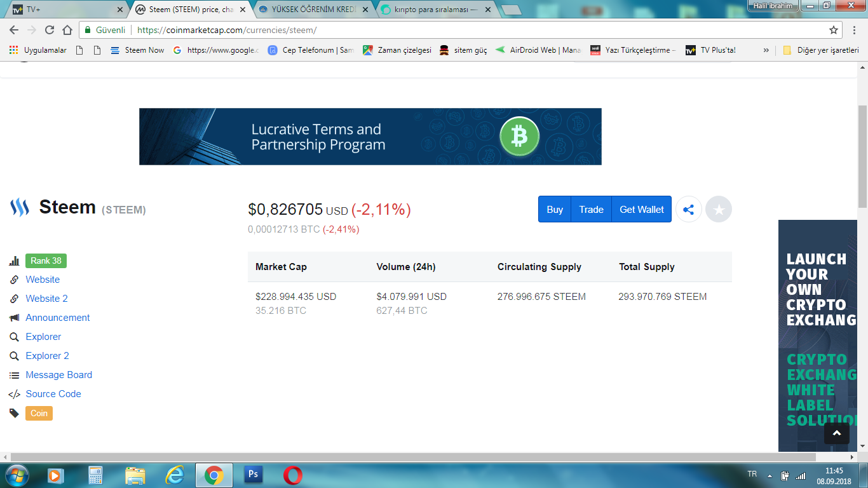This screenshot has height=488, width=868.
Task: Click the orange Coin tag
Action: (x=39, y=413)
